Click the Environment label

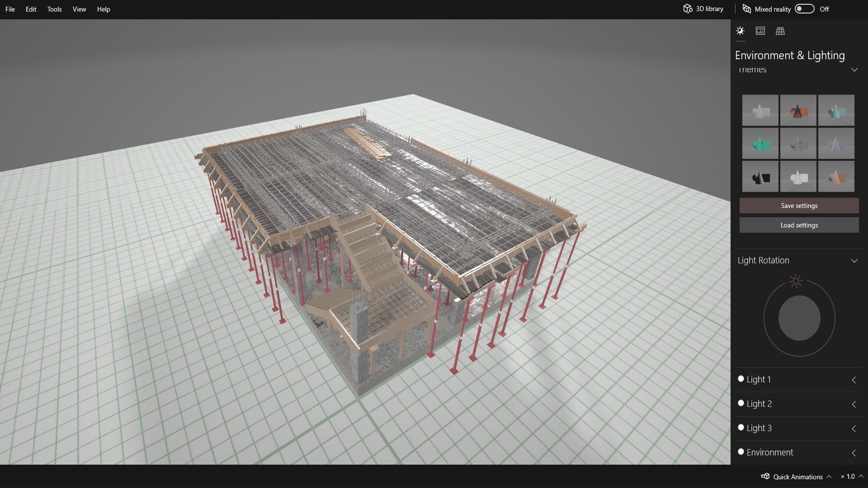tap(770, 452)
